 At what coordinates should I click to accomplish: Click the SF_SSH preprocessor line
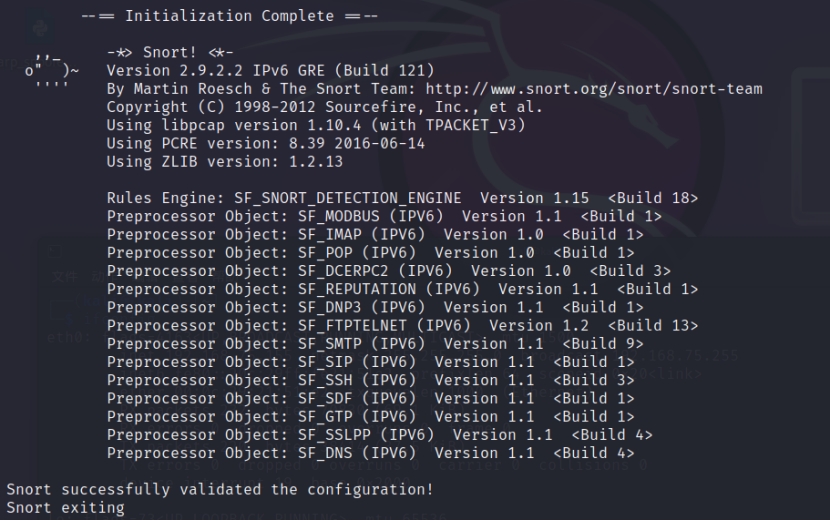(x=370, y=380)
